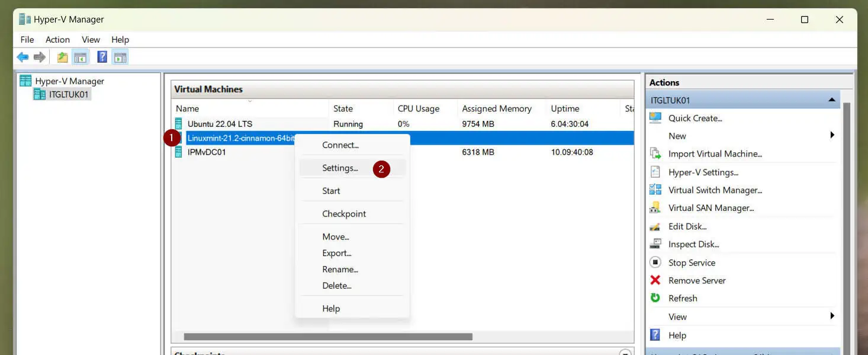Click the Stop Service icon
Viewport: 868px width, 355px height.
pos(655,262)
